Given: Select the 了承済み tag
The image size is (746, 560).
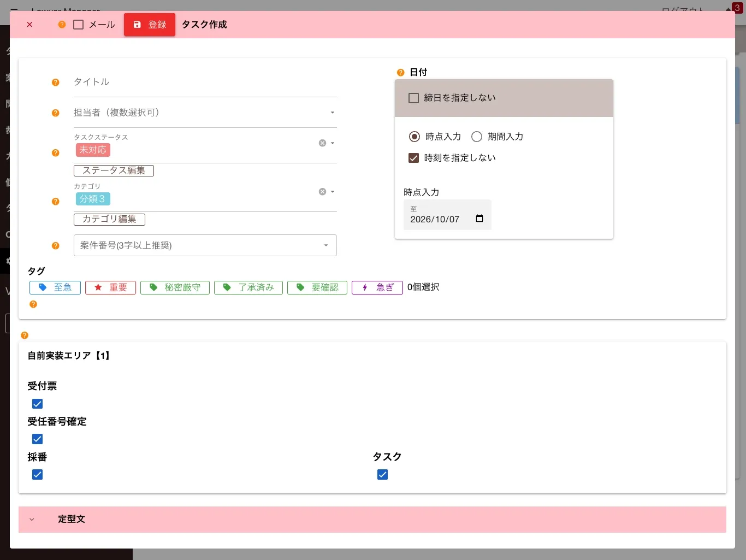Looking at the screenshot, I should pyautogui.click(x=248, y=287).
